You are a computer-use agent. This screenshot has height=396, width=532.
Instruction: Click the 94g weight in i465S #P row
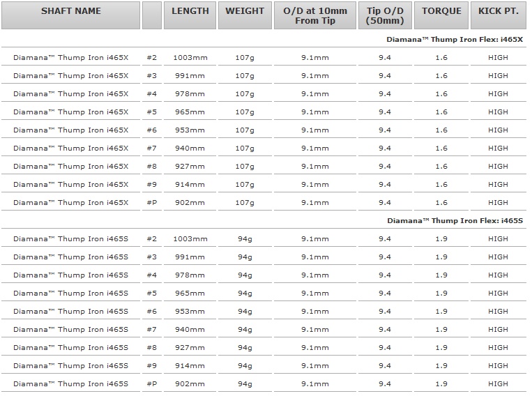click(245, 385)
